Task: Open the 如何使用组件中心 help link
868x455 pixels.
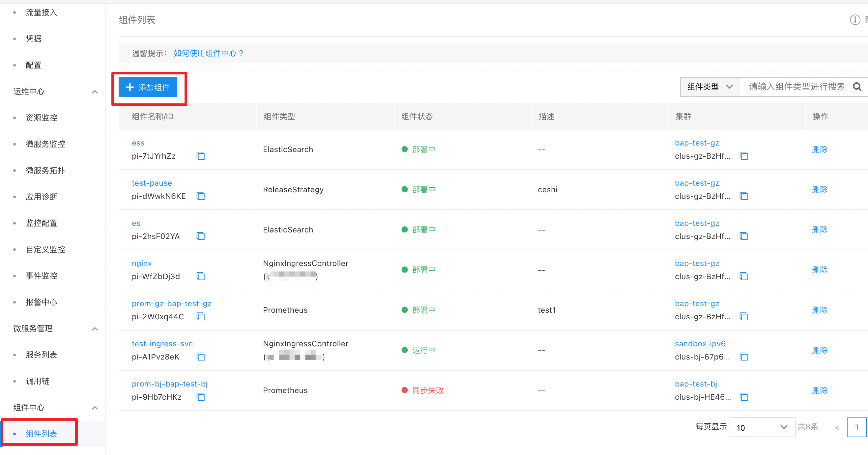Action: click(209, 53)
